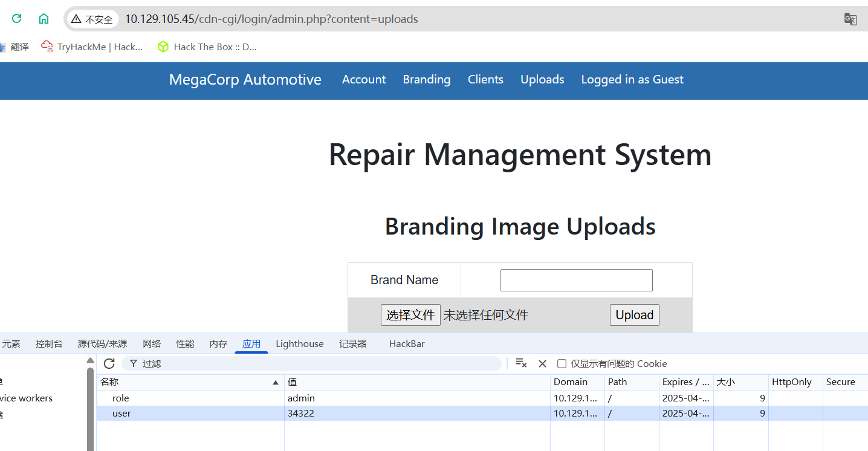Delete selected cookie X icon
This screenshot has width=868, height=451.
(x=542, y=363)
